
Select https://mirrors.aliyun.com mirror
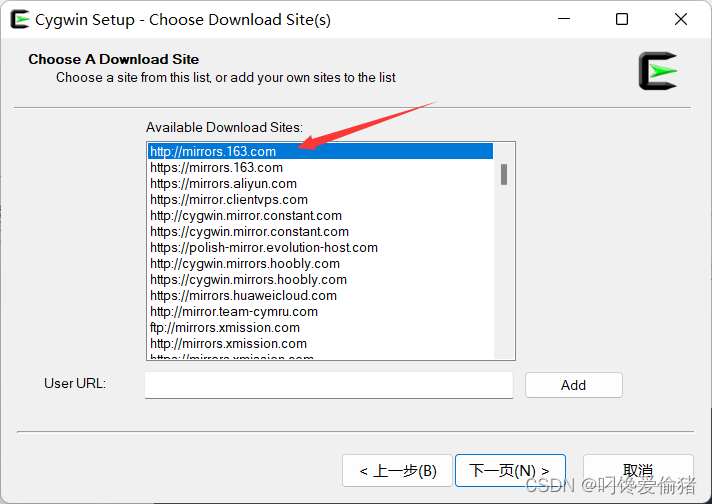pyautogui.click(x=321, y=183)
